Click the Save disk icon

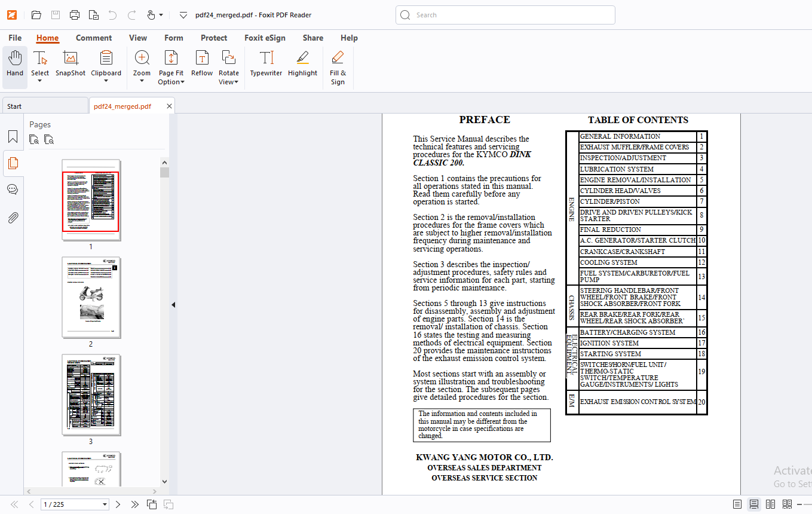tap(56, 15)
